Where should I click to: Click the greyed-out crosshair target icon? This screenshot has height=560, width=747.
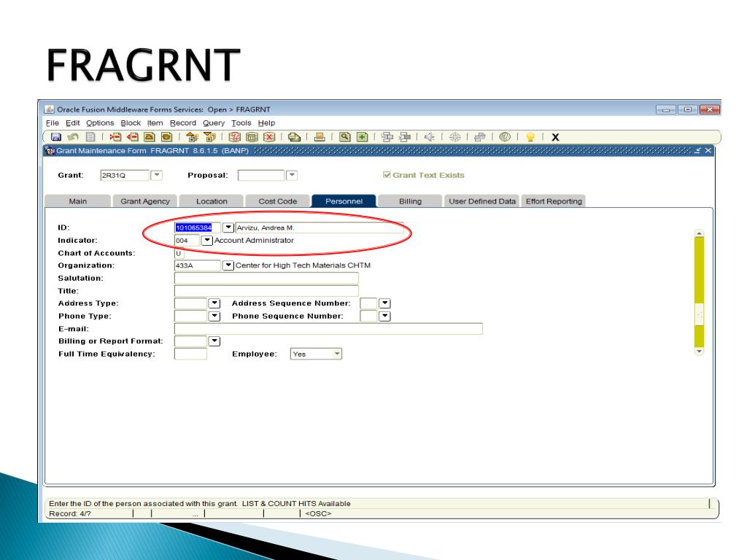coord(455,137)
